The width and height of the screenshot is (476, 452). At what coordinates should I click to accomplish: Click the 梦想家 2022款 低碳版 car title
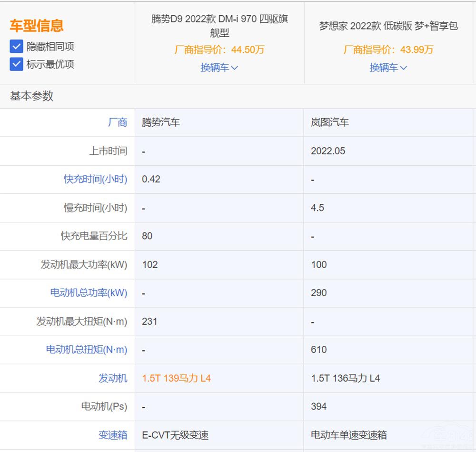(x=389, y=26)
